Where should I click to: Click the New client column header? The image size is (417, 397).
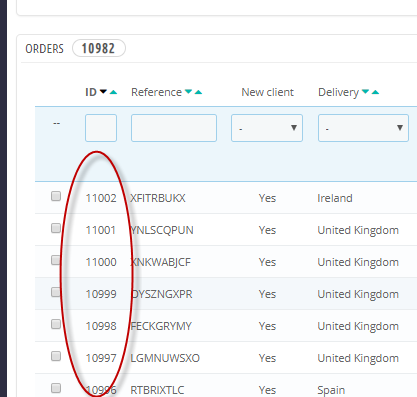pyautogui.click(x=268, y=92)
